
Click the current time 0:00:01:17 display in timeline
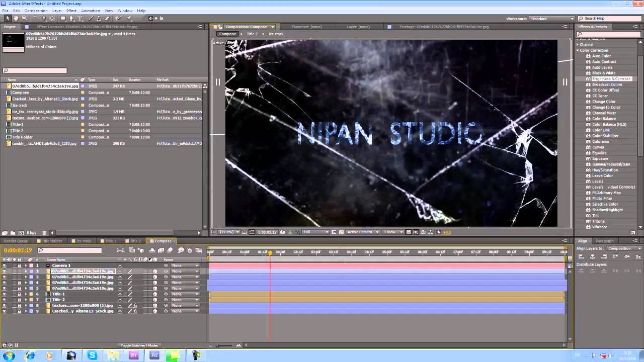(18, 250)
